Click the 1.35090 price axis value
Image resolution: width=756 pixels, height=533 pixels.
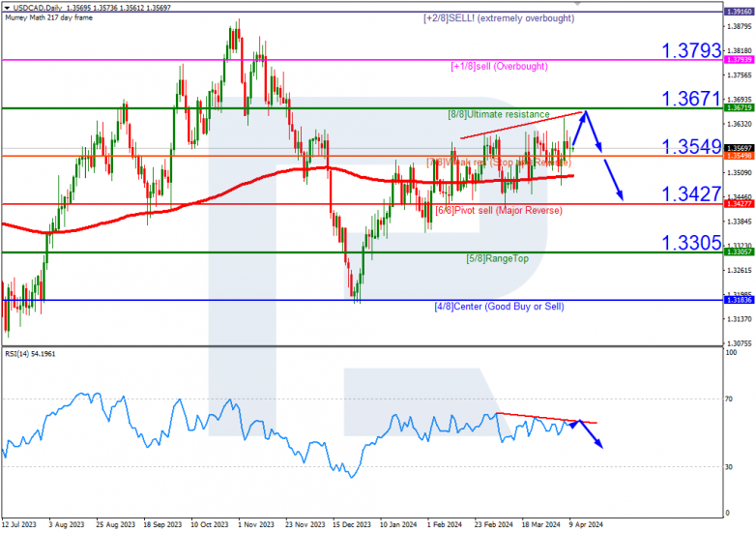pyautogui.click(x=739, y=173)
